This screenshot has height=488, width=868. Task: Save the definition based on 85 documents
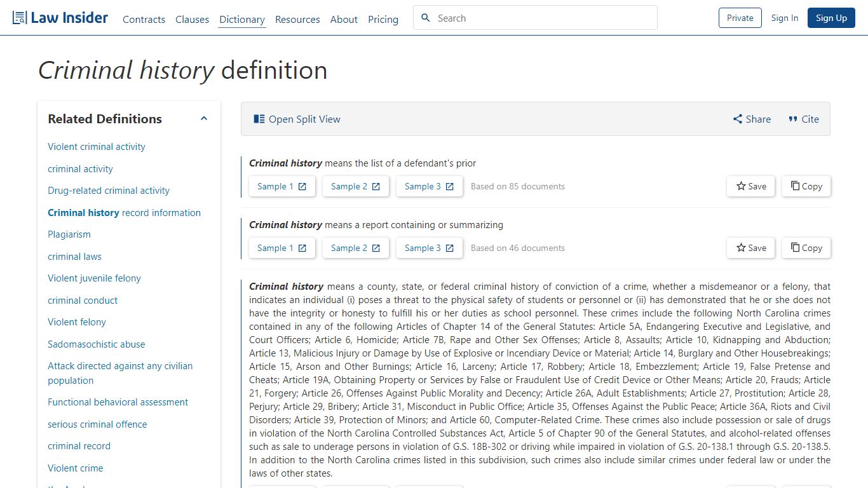click(x=751, y=186)
